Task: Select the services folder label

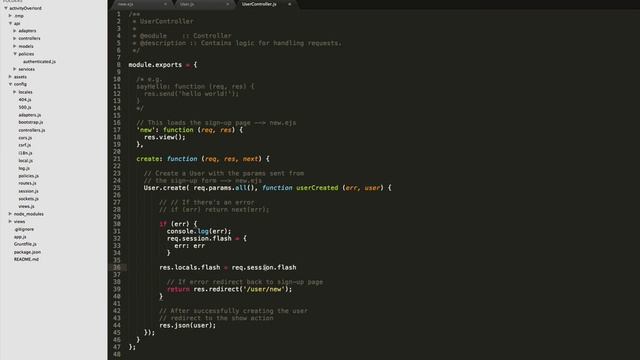Action: (x=27, y=69)
